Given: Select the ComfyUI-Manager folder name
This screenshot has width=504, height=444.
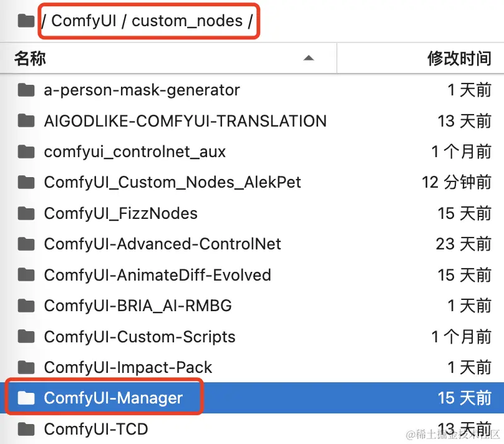Looking at the screenshot, I should pos(113,398).
